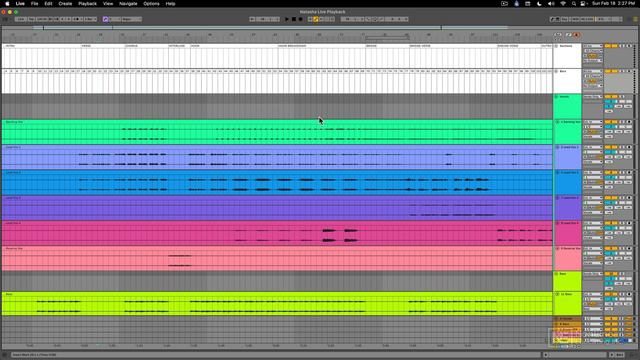Toggle the metronome in the control bar
640x360 pixels.
(78, 19)
